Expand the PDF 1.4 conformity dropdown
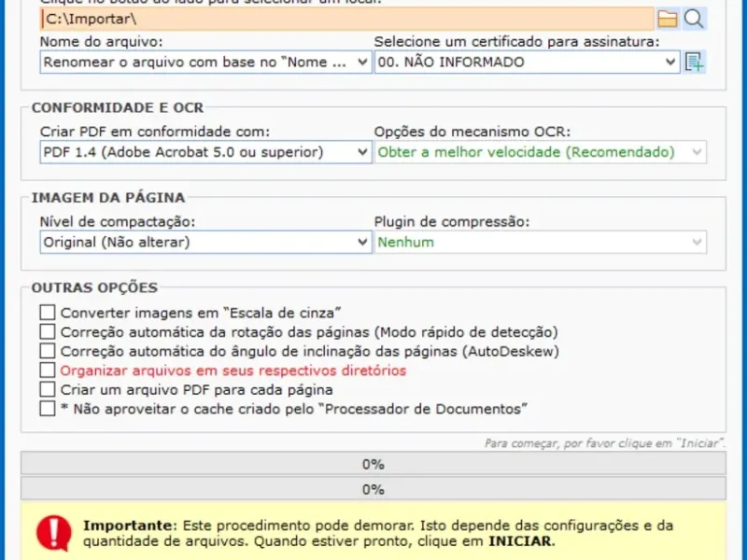The width and height of the screenshot is (747, 560). 205,152
